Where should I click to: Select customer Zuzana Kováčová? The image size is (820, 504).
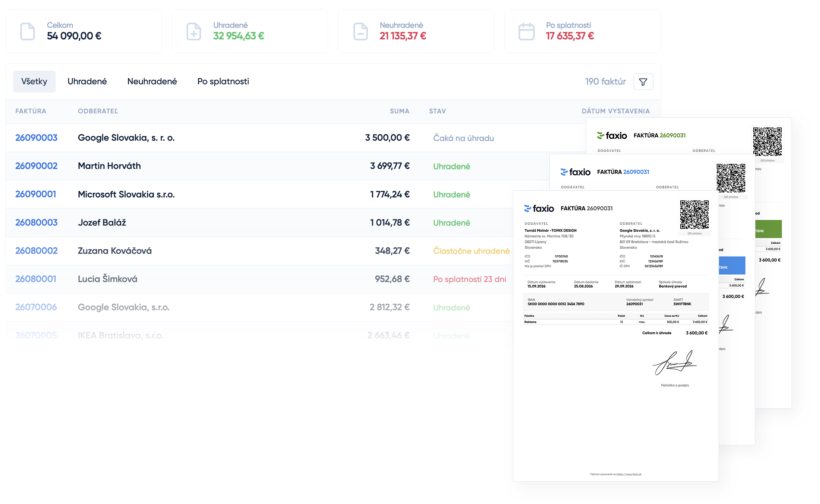tap(115, 251)
